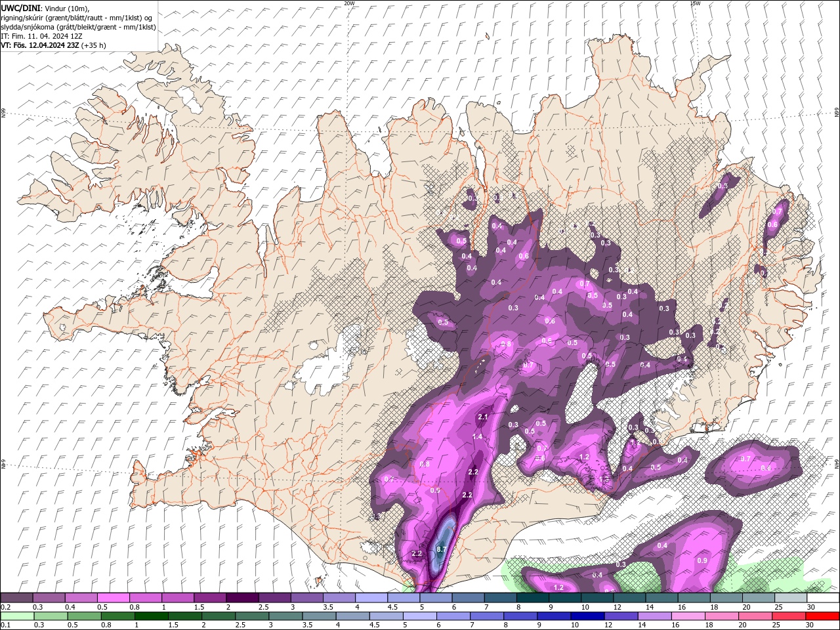This screenshot has width=840, height=630.
Task: Click the pink rain swatch above label 18
Action: pyautogui.click(x=721, y=616)
